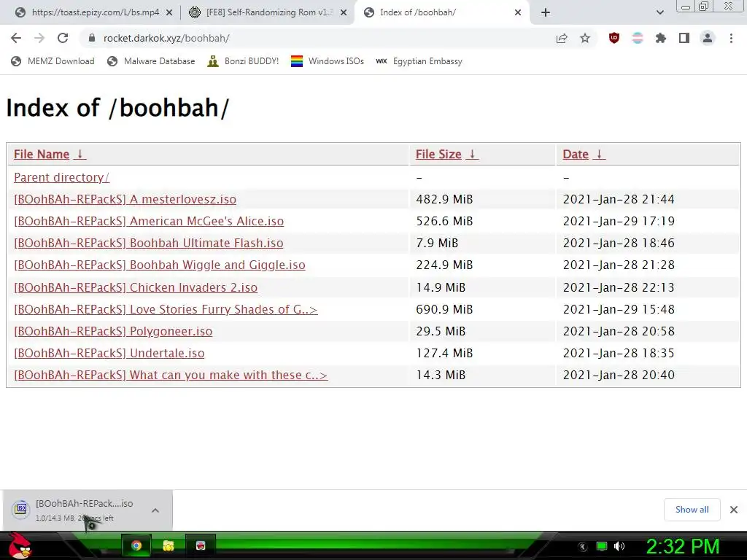Screen dimensions: 747x560
Task: Expand download item options chevron
Action: (x=155, y=510)
